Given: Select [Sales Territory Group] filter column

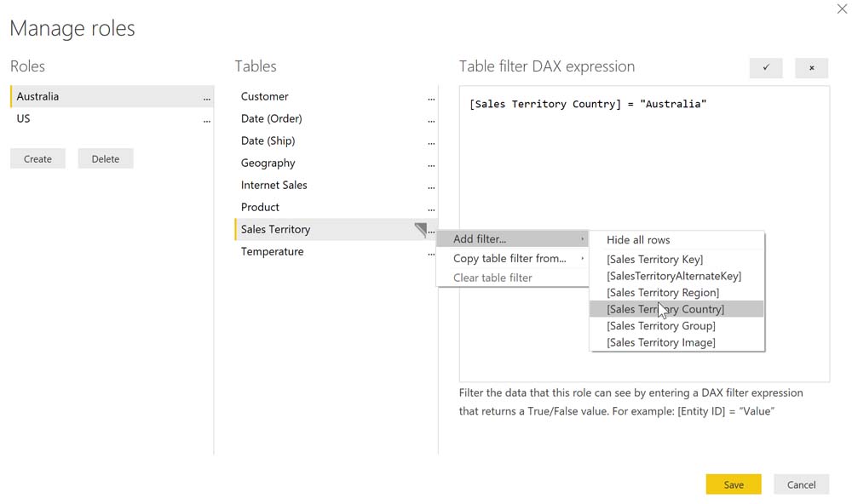Looking at the screenshot, I should click(661, 326).
